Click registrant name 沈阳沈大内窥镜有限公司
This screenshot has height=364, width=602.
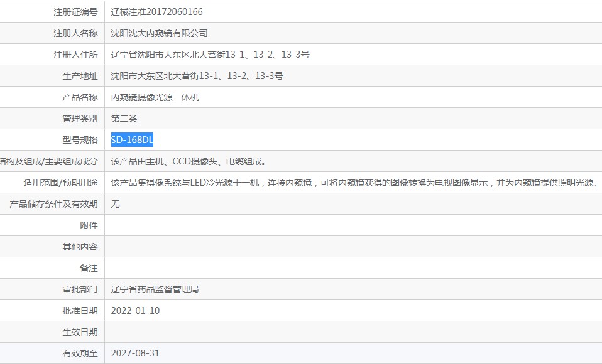coord(160,33)
